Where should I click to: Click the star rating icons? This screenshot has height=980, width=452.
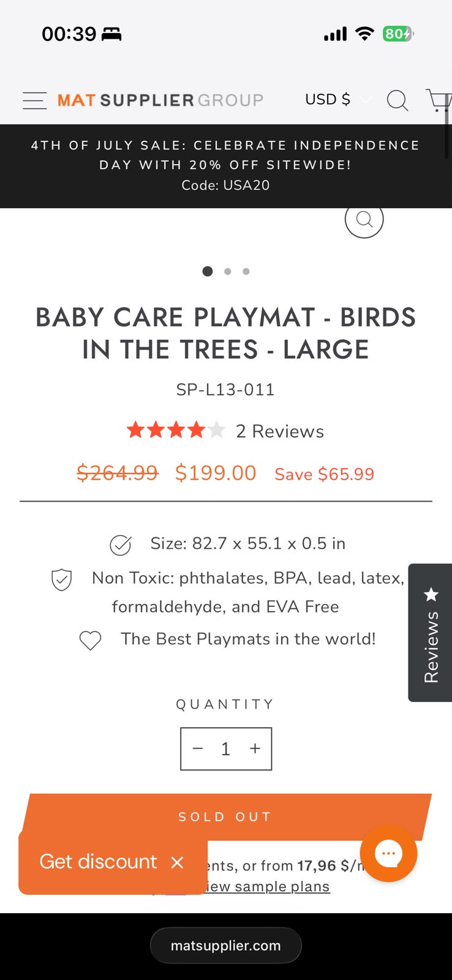[176, 431]
